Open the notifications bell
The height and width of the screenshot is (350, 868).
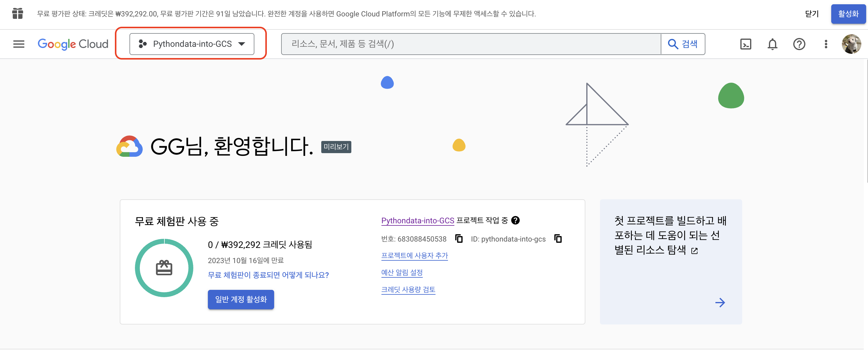tap(772, 44)
